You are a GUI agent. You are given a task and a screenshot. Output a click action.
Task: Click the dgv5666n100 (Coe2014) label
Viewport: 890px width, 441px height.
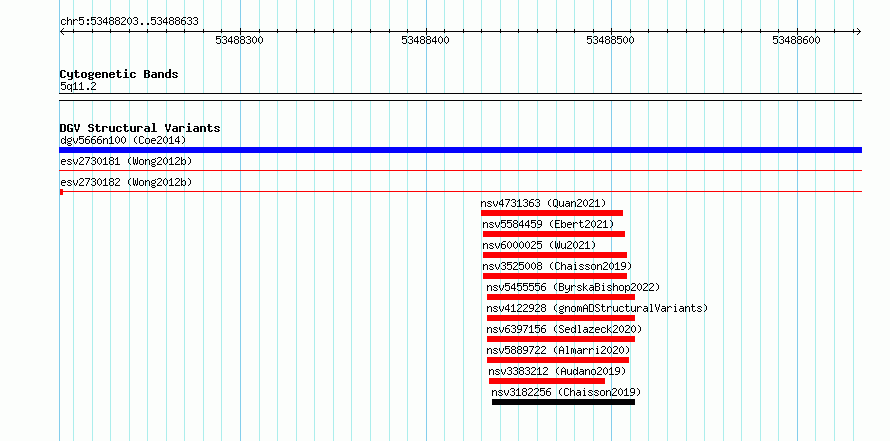point(123,140)
